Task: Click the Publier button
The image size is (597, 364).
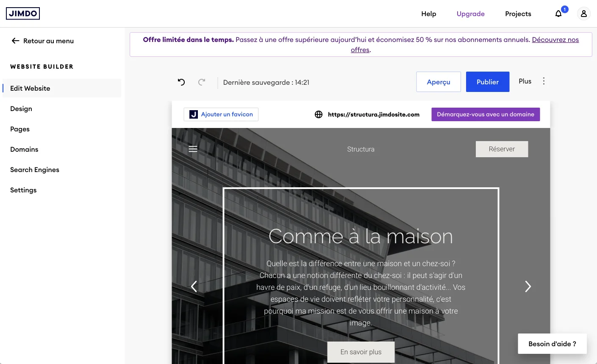Action: pos(488,82)
